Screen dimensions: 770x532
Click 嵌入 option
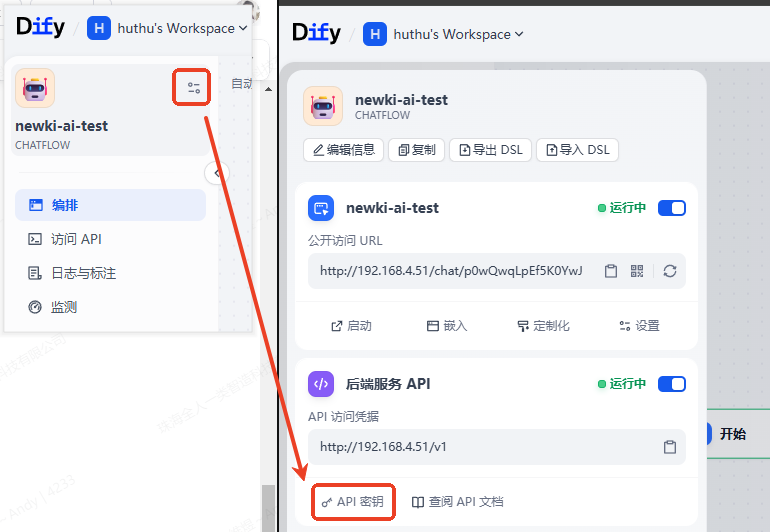(446, 326)
